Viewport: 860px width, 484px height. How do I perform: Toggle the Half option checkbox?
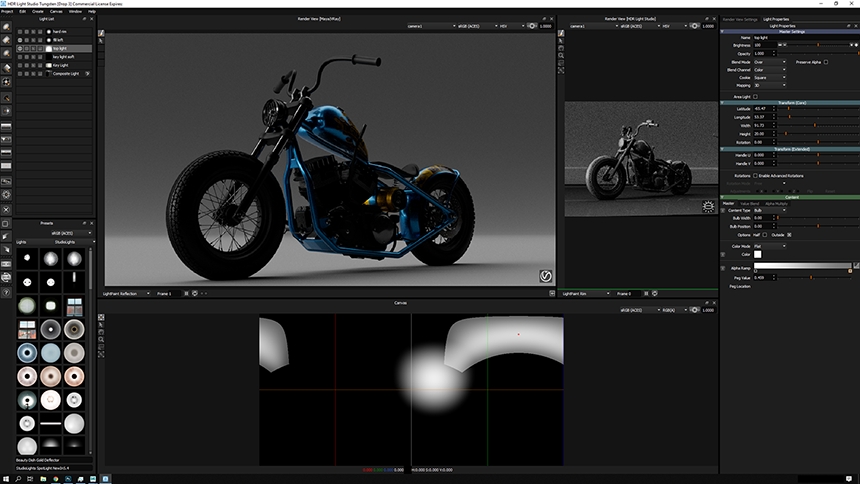click(765, 235)
